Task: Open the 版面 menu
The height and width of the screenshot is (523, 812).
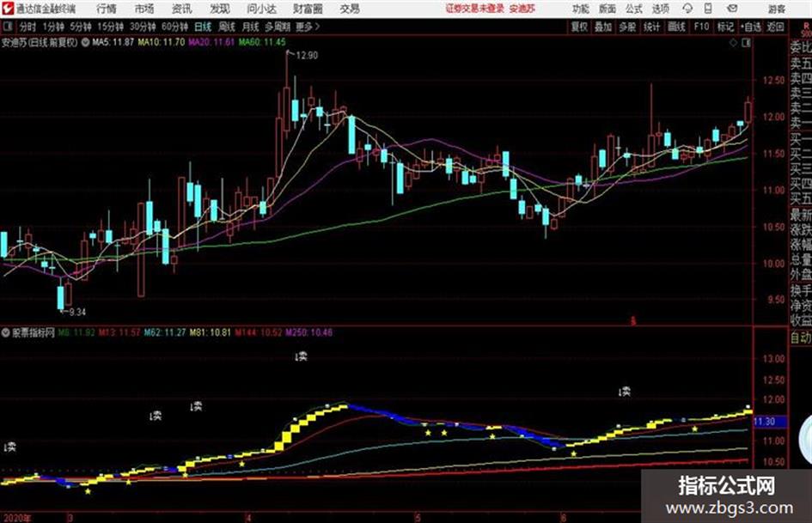Action: coord(607,9)
